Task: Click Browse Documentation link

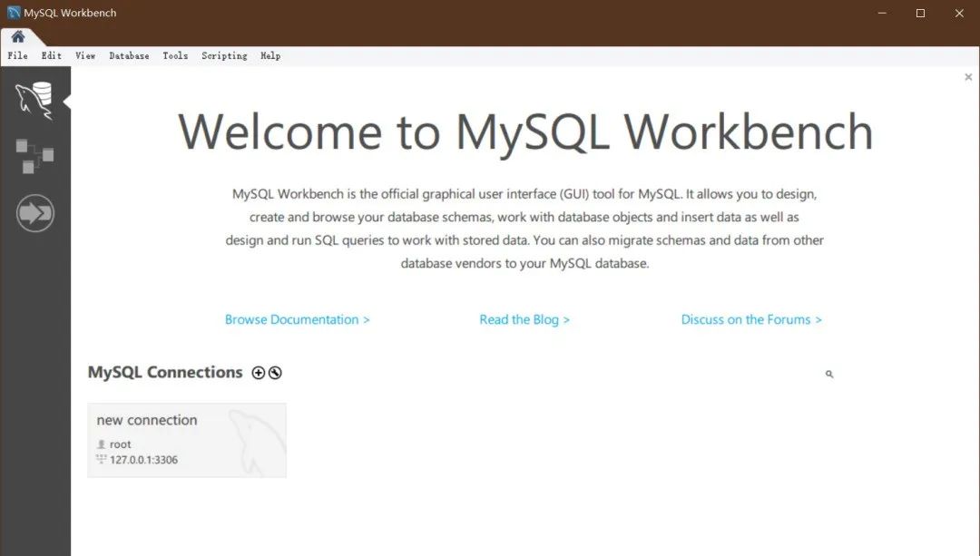Action: pyautogui.click(x=298, y=320)
